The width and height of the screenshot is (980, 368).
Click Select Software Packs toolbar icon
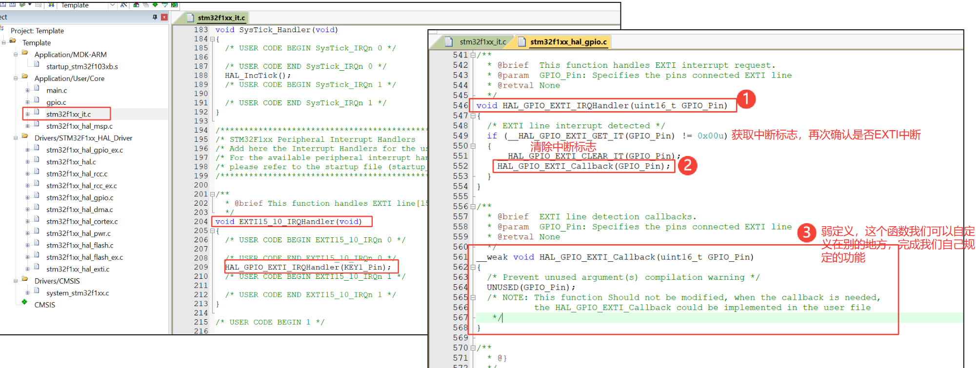[x=165, y=5]
